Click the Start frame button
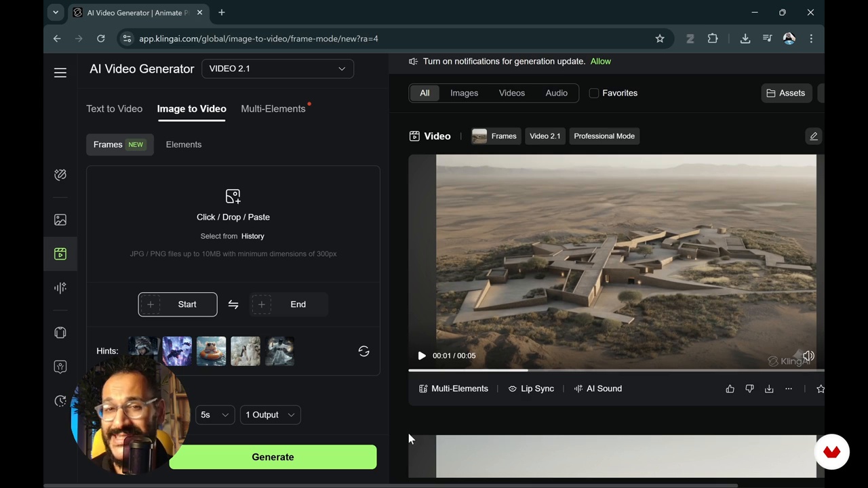Viewport: 868px width, 488px height. coord(178,305)
